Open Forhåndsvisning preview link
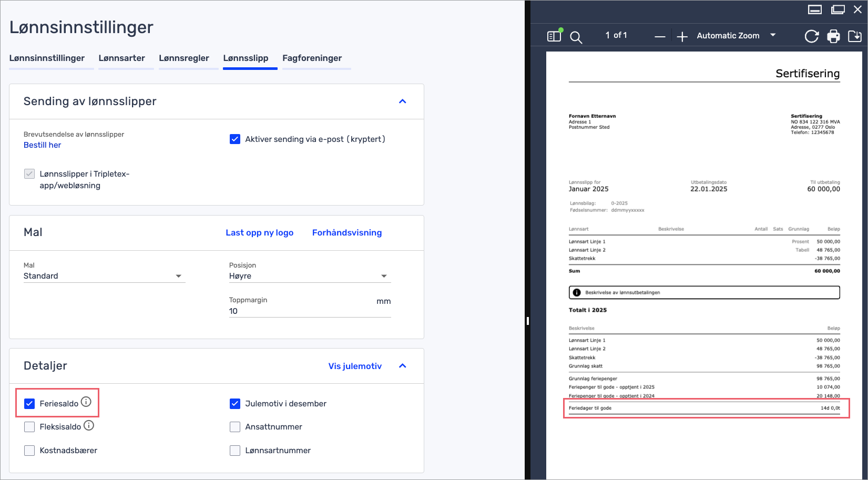 point(347,233)
